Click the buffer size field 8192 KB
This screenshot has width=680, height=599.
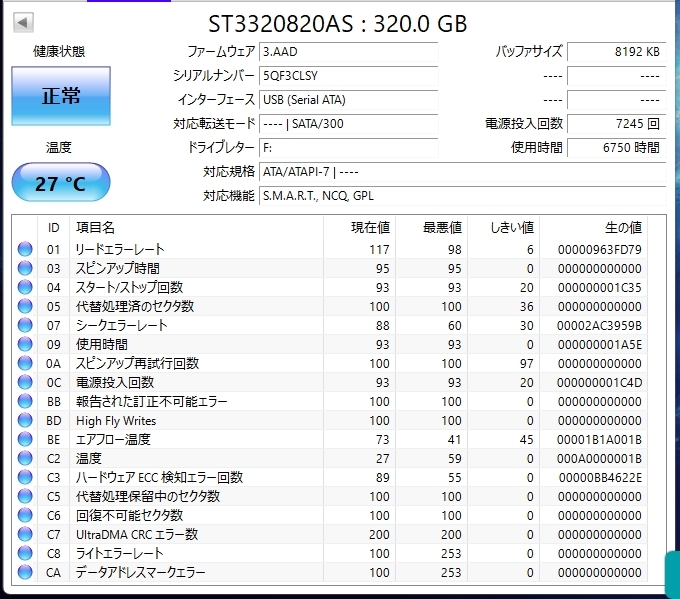pyautogui.click(x=616, y=52)
